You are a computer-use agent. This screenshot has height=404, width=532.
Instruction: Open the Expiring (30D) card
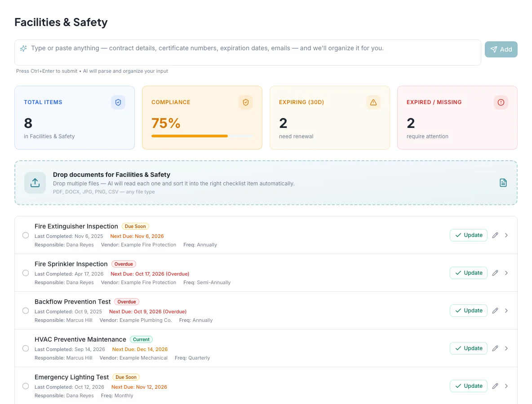tap(330, 118)
